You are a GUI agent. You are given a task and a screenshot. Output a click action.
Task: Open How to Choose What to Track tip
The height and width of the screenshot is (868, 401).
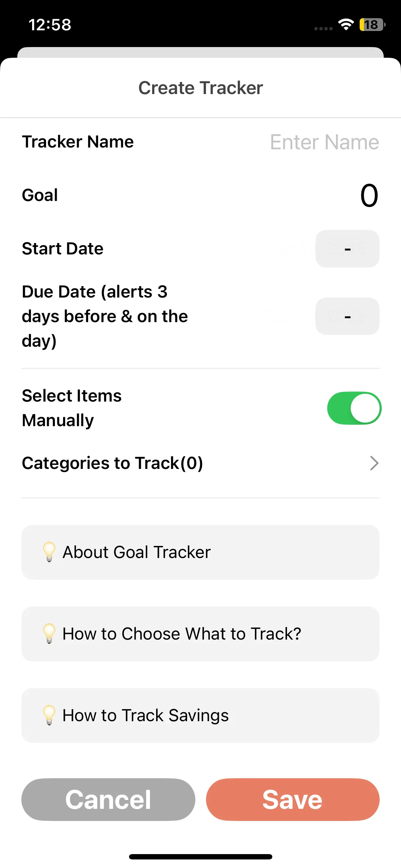point(200,634)
